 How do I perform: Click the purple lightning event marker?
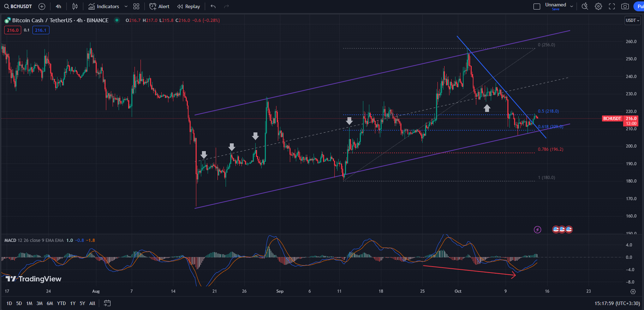[537, 230]
